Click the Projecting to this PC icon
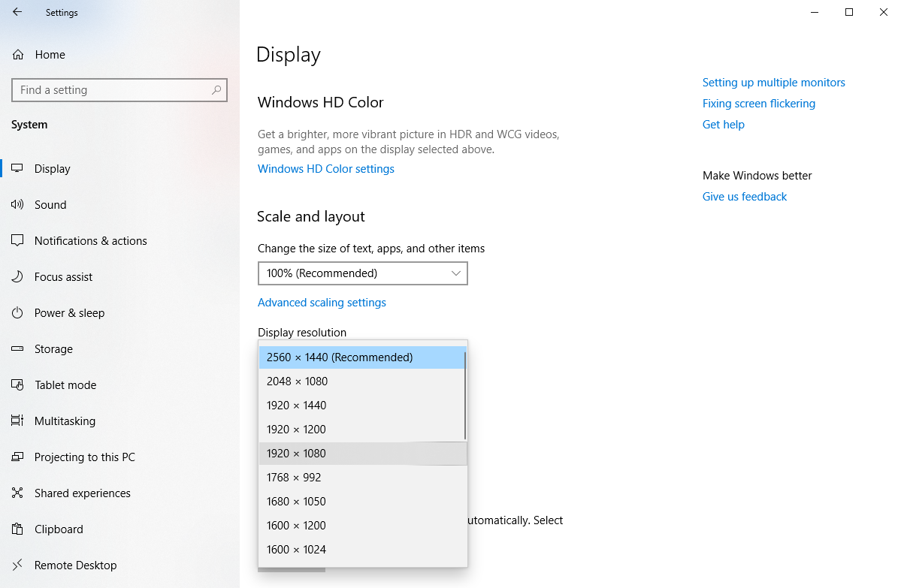 point(17,457)
